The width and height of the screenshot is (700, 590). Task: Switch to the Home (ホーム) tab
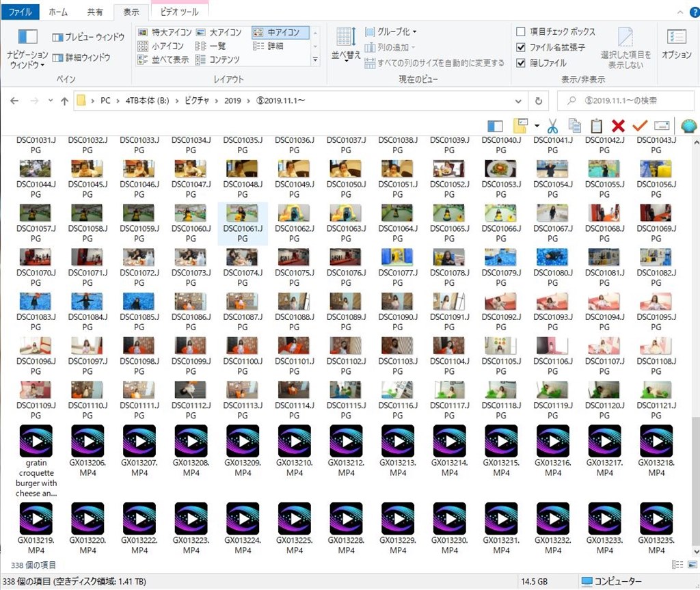point(58,12)
